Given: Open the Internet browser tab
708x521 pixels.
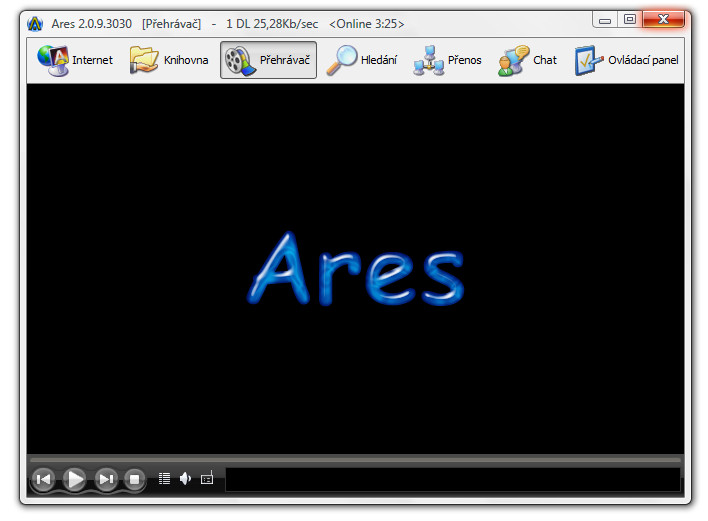Looking at the screenshot, I should [x=75, y=60].
